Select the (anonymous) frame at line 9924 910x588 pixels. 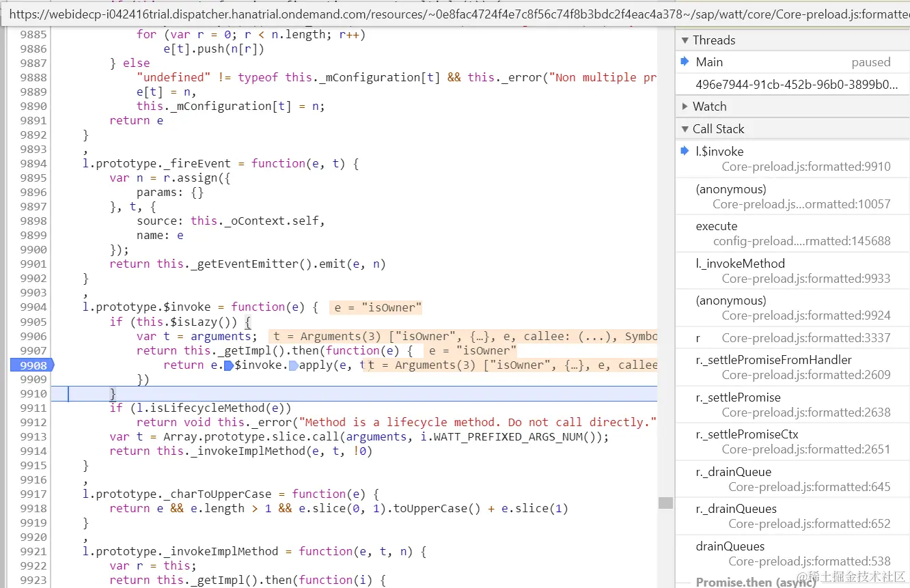tap(792, 308)
